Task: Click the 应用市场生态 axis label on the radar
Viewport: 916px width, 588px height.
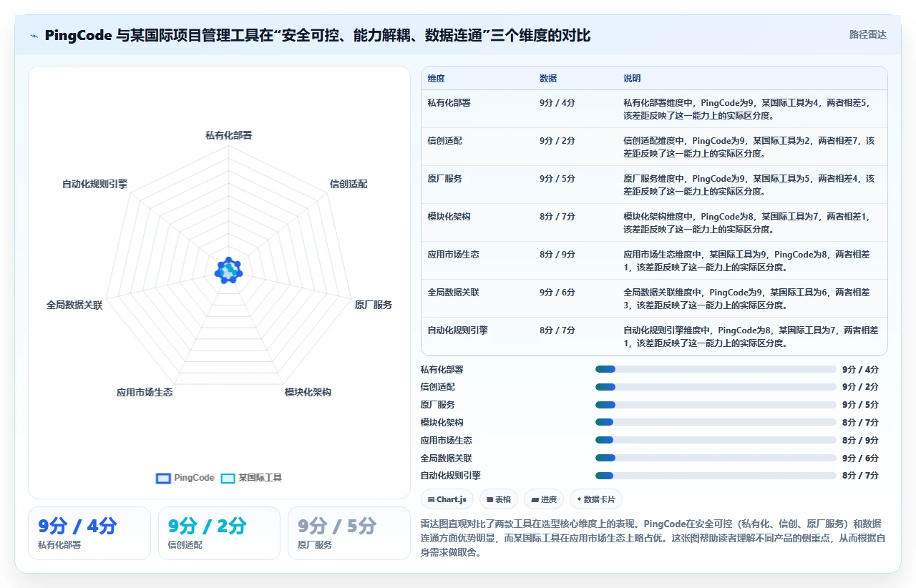Action: 145,392
